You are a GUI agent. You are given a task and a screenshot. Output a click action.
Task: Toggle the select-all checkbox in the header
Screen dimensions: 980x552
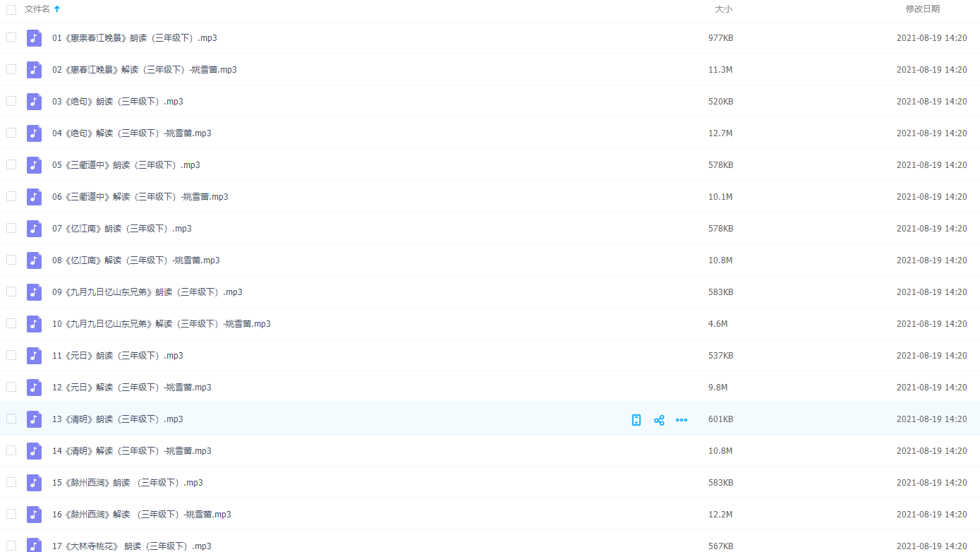(x=11, y=9)
